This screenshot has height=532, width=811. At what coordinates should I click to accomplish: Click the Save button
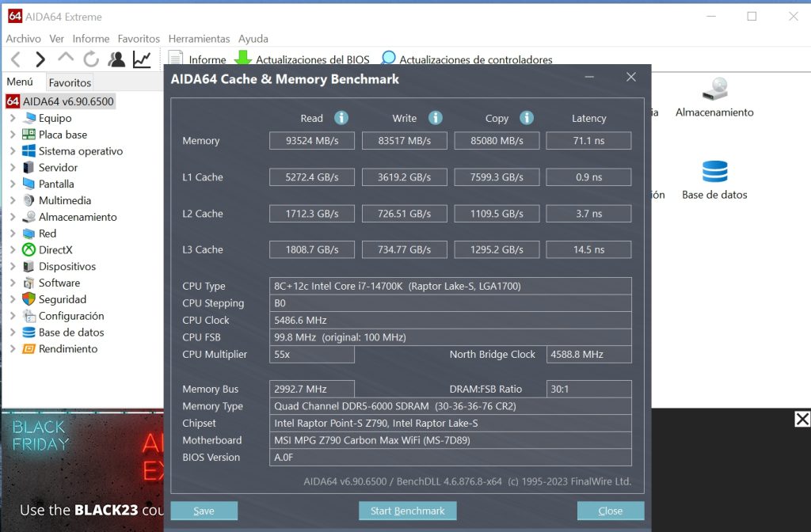pos(204,511)
